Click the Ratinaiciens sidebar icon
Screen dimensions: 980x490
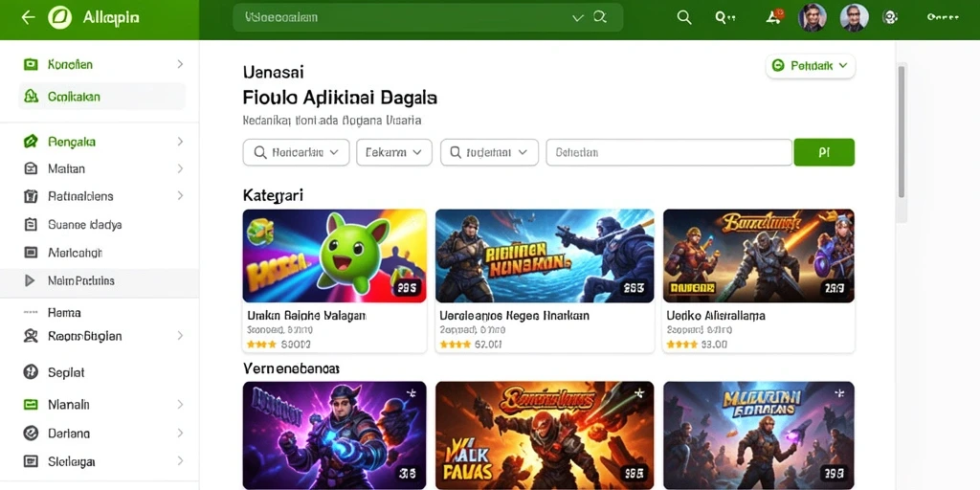(30, 196)
